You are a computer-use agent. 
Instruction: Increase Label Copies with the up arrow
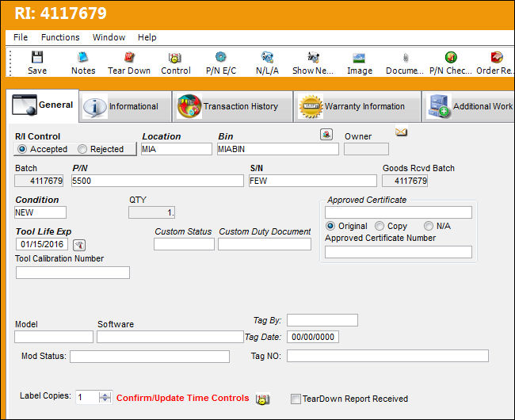(x=105, y=395)
